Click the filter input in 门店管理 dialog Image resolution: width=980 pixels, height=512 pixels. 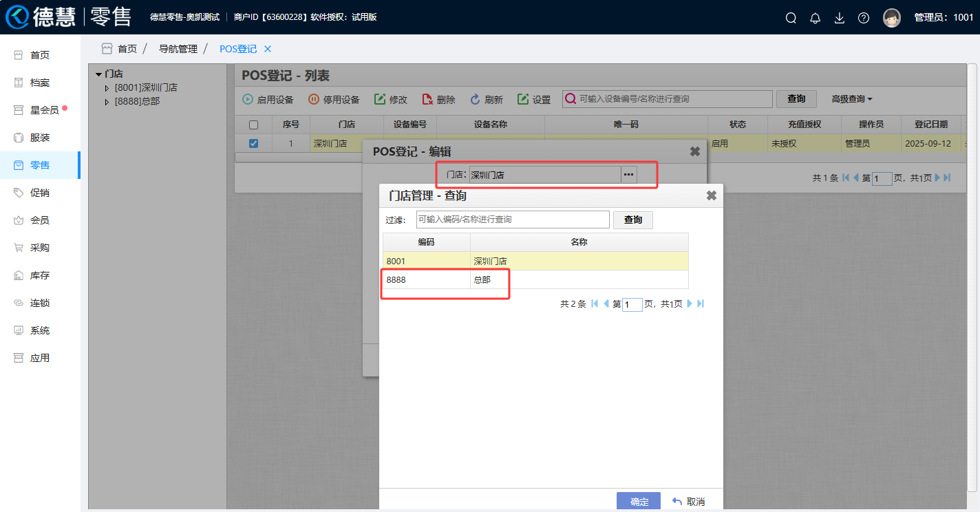(x=513, y=220)
